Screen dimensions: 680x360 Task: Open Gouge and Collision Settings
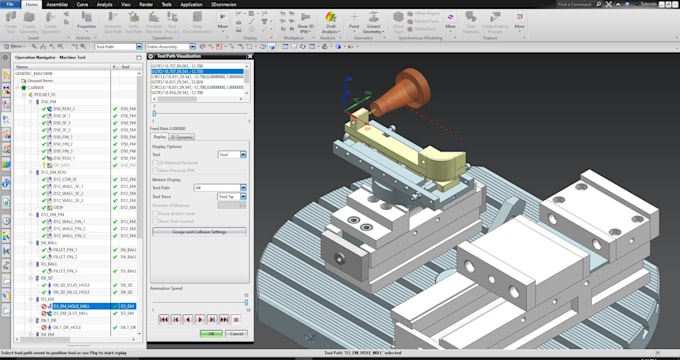pyautogui.click(x=199, y=232)
